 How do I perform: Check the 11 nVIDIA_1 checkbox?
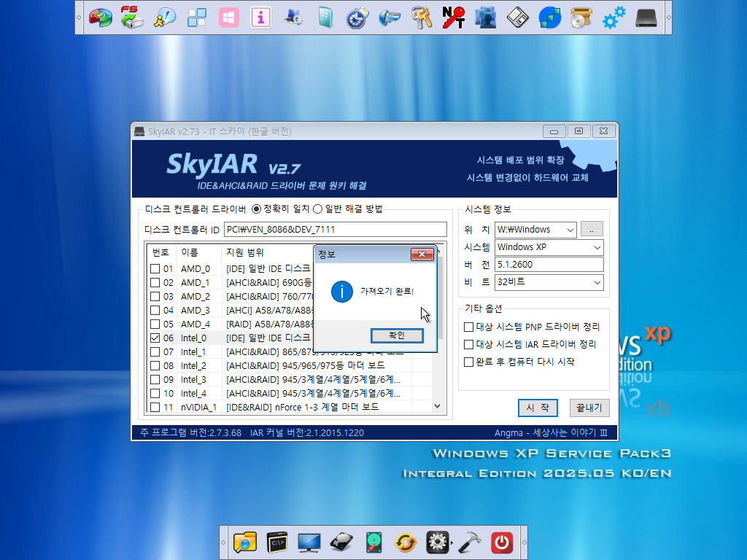click(x=155, y=407)
